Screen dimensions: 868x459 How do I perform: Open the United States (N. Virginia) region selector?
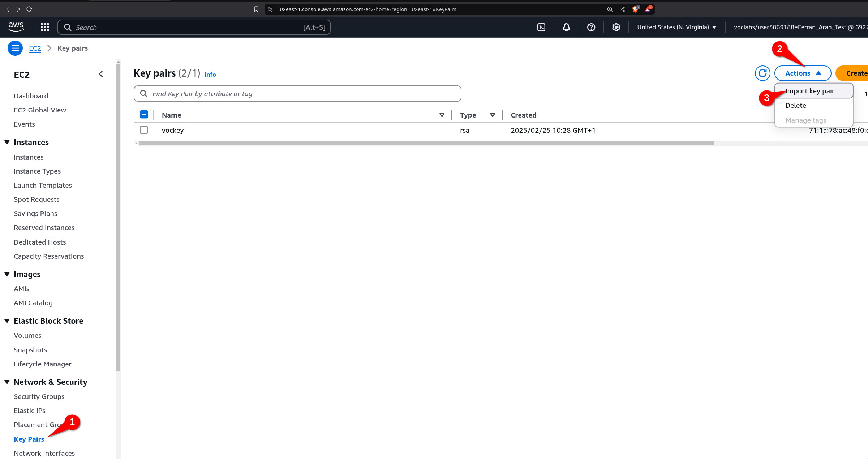tap(676, 27)
